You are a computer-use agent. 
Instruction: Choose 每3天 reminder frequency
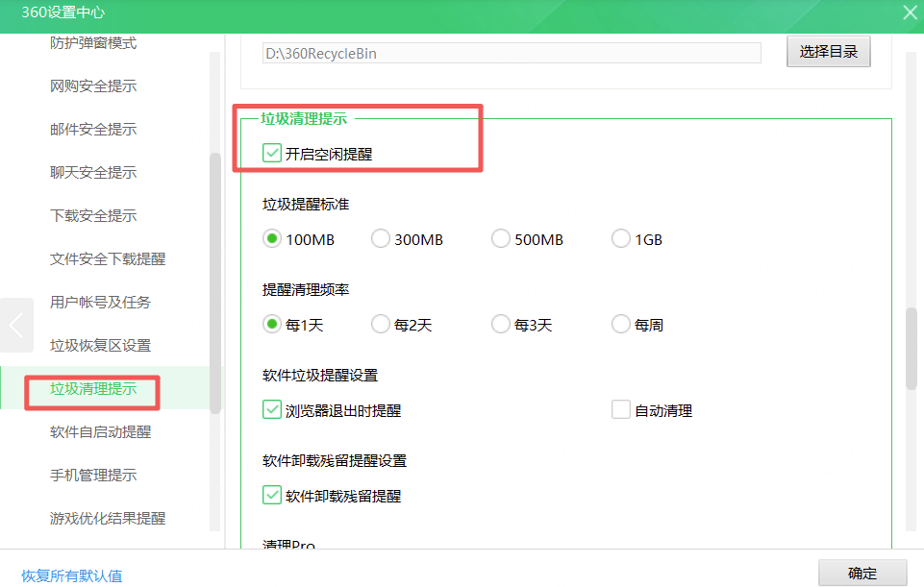click(500, 325)
